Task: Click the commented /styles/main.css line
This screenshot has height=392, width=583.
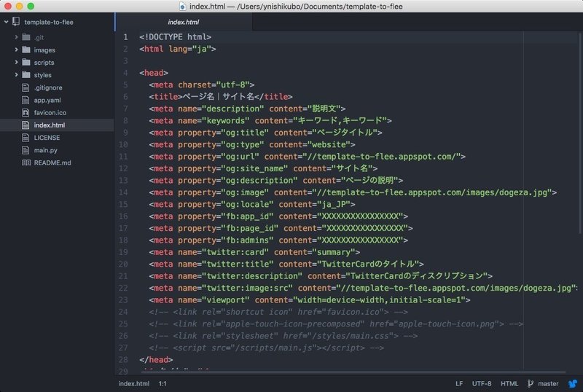Action: pos(283,335)
